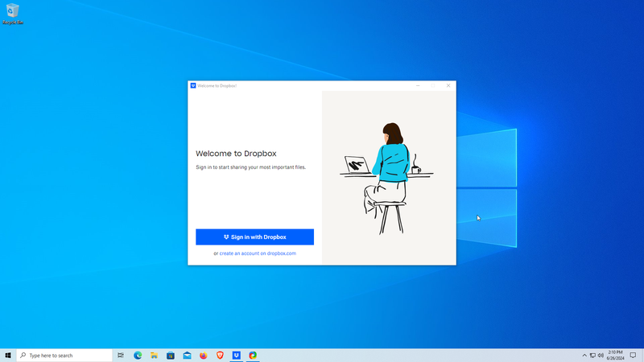Expand the hidden system tray icons
This screenshot has height=362, width=644.
pyautogui.click(x=584, y=355)
